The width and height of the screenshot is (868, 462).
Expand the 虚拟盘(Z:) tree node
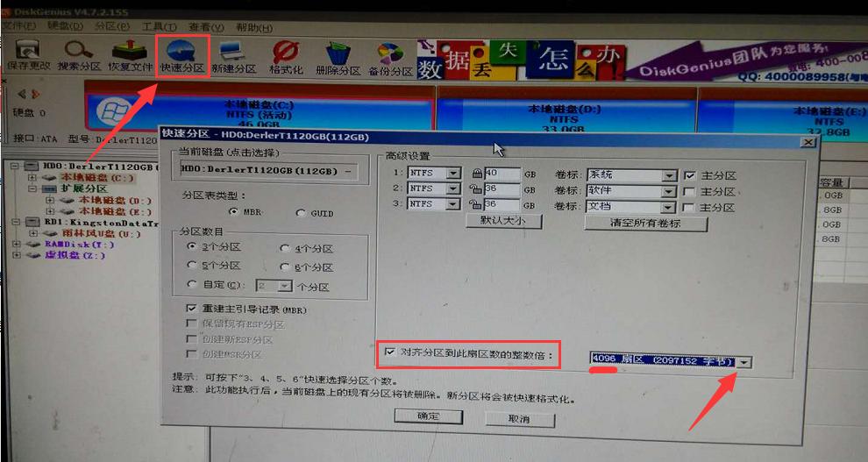coord(17,255)
